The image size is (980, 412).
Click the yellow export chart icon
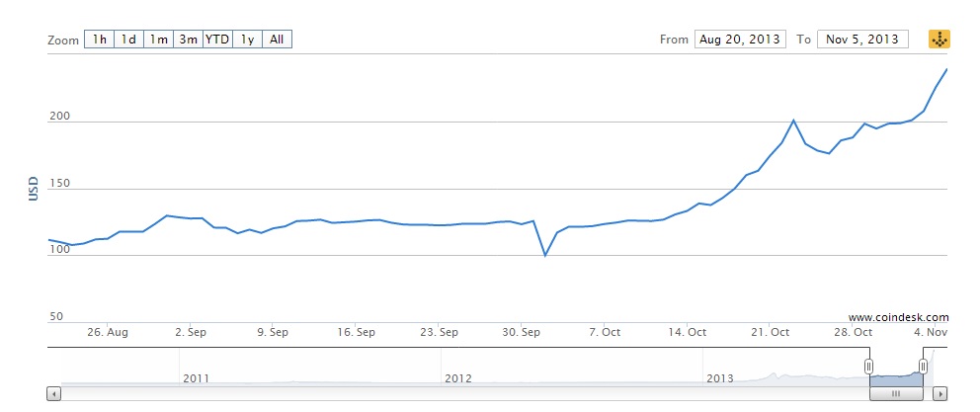pos(939,40)
